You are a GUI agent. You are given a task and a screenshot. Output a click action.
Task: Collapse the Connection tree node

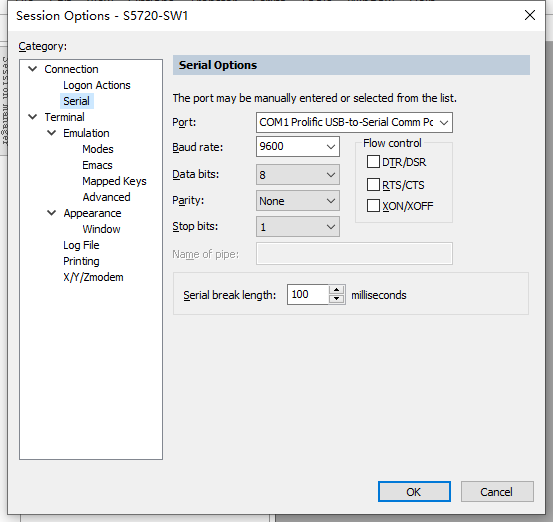point(33,69)
